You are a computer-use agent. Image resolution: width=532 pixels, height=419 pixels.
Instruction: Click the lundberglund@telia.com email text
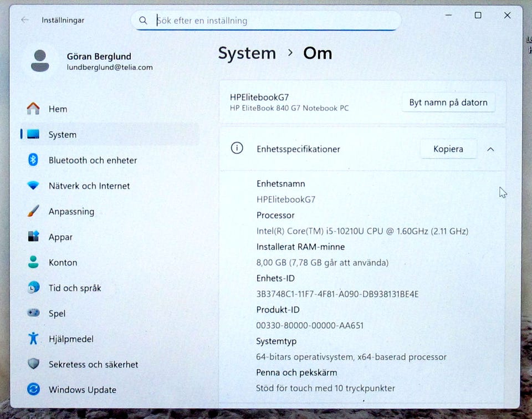[x=110, y=67]
